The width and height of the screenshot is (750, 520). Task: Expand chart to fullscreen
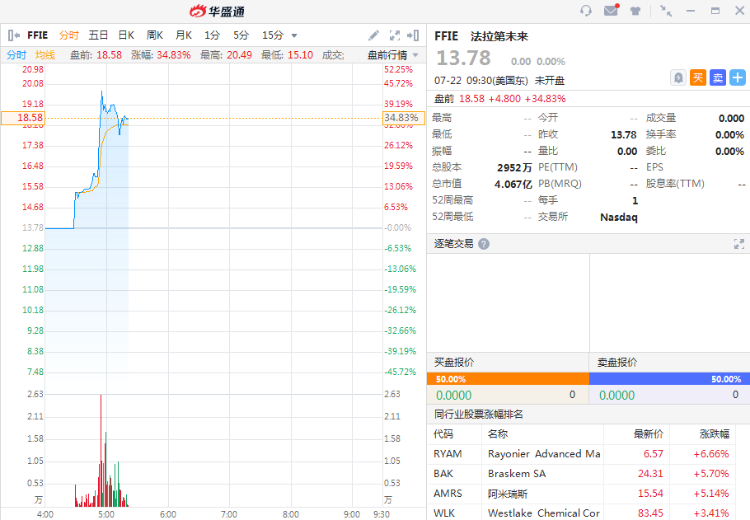click(x=395, y=36)
